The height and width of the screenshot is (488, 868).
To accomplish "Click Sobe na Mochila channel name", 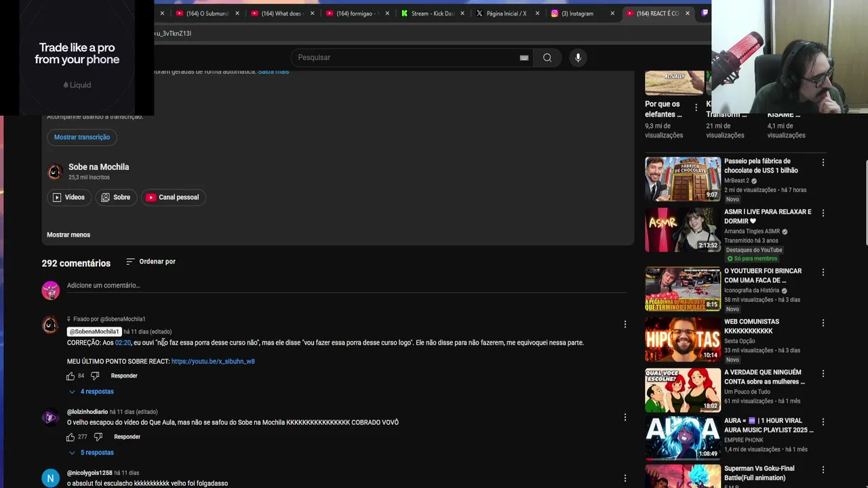I will coord(98,167).
